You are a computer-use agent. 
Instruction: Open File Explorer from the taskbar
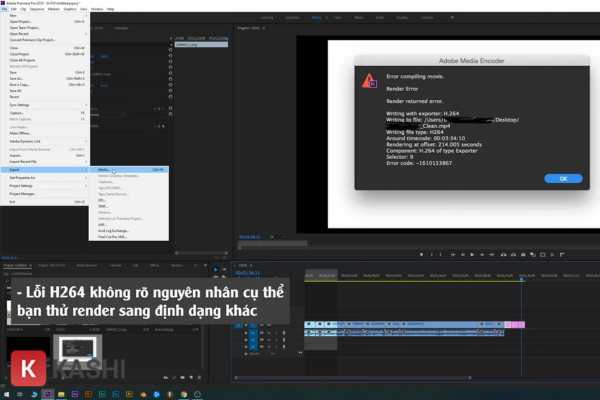61,394
